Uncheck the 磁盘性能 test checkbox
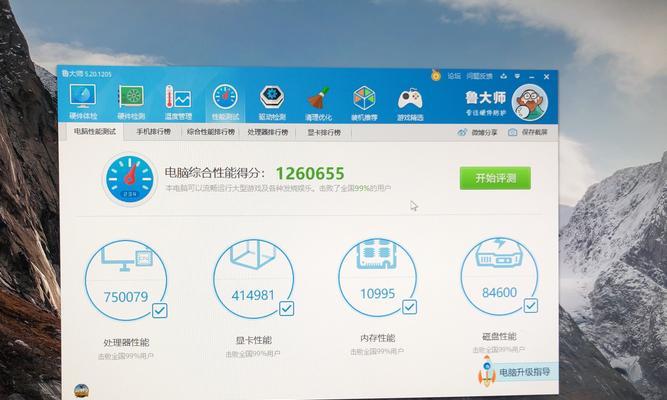This screenshot has height=400, width=667. 530,306
